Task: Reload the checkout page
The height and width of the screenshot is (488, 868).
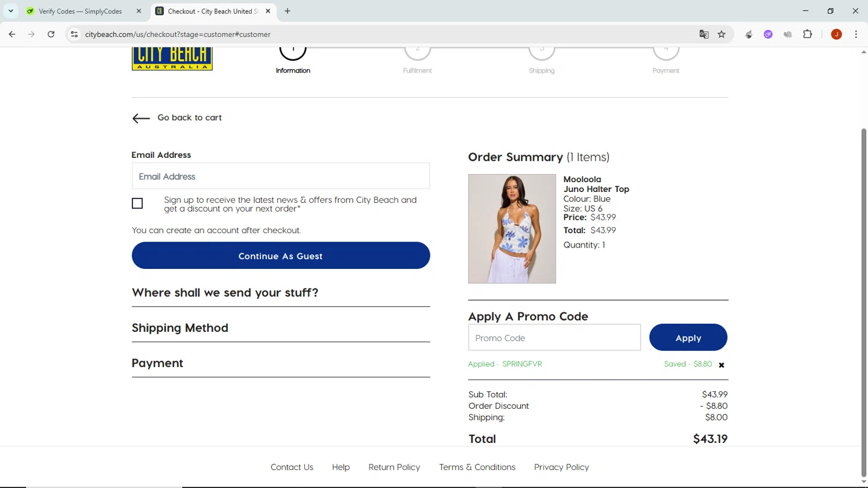Action: (51, 34)
